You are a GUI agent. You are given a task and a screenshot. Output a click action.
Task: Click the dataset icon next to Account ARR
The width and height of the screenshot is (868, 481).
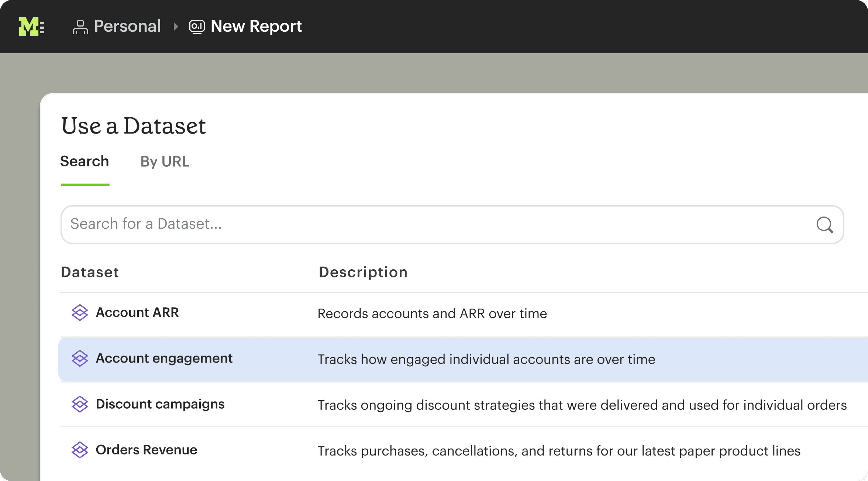(80, 313)
